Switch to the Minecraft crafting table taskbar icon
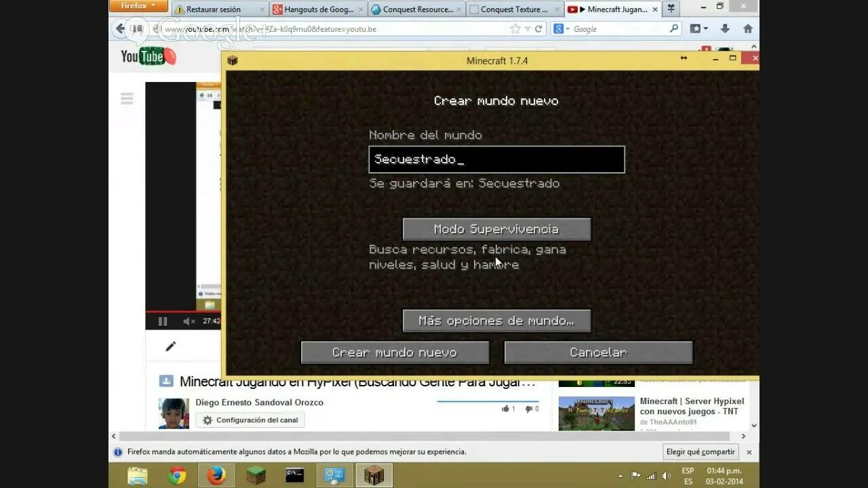868x488 pixels. pos(374,476)
